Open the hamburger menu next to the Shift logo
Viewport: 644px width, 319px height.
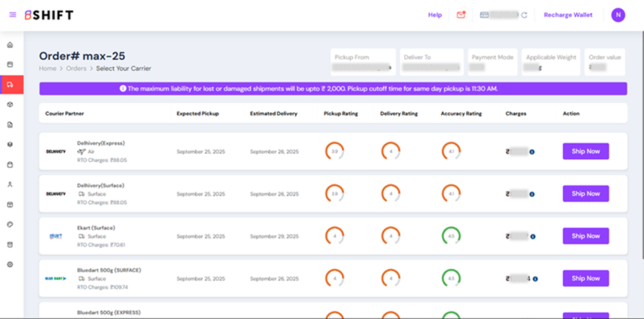[13, 15]
